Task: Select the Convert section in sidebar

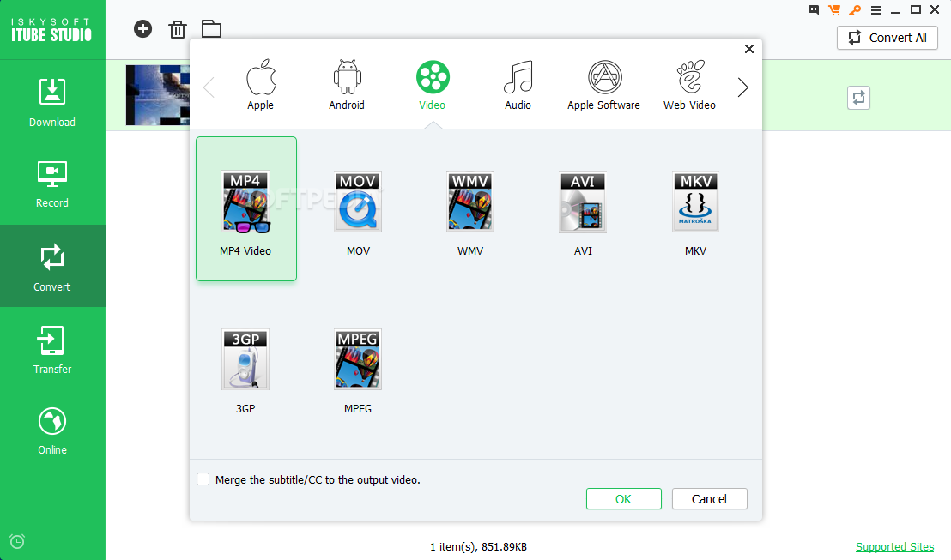Action: [x=52, y=266]
